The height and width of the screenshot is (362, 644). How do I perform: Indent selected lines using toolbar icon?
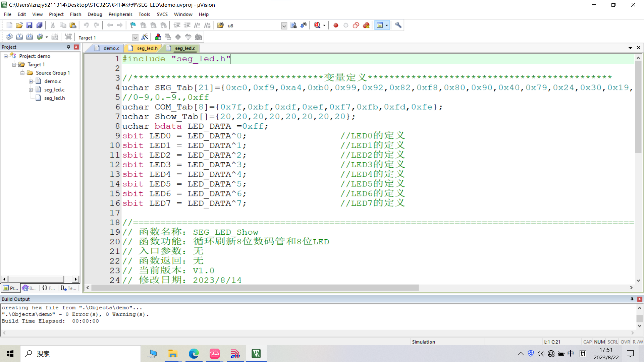tap(177, 25)
